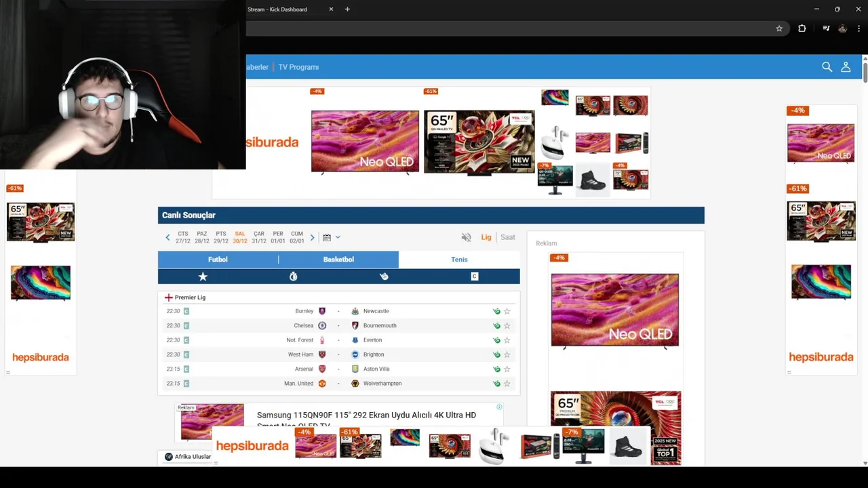
Task: Select date ÇAR 31/12
Action: 259,237
